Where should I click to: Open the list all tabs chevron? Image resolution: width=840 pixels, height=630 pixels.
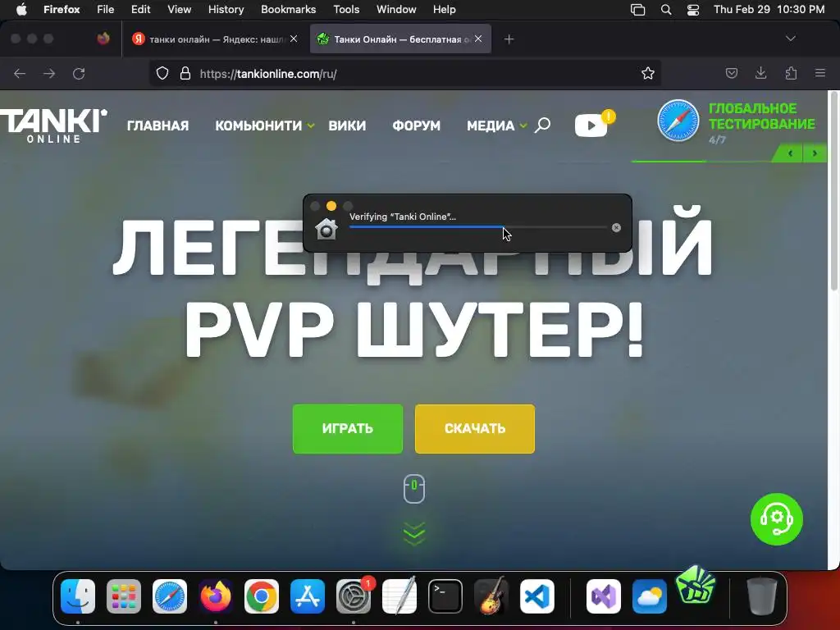point(790,39)
